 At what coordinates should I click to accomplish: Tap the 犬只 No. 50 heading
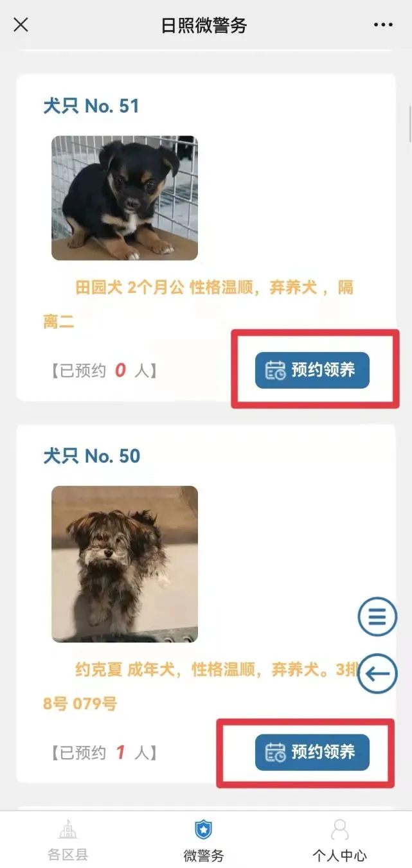[x=91, y=456]
